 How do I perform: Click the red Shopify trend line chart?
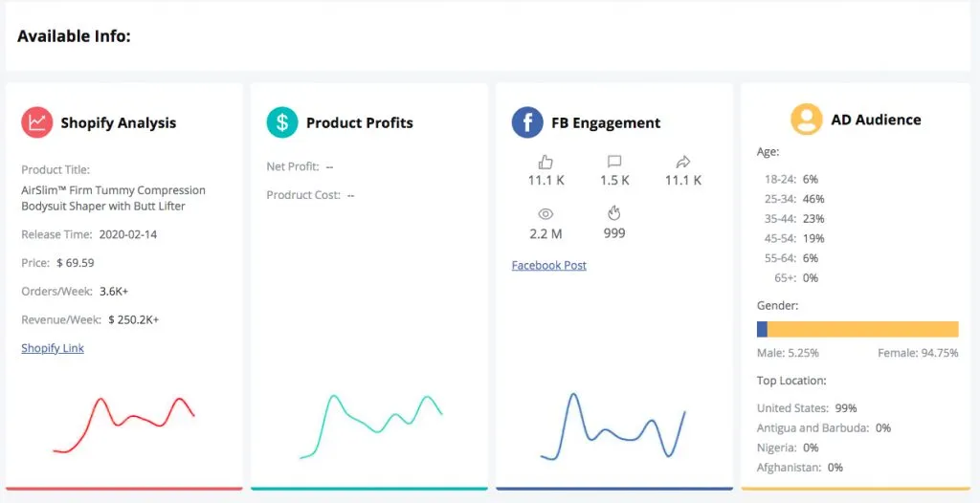point(124,421)
